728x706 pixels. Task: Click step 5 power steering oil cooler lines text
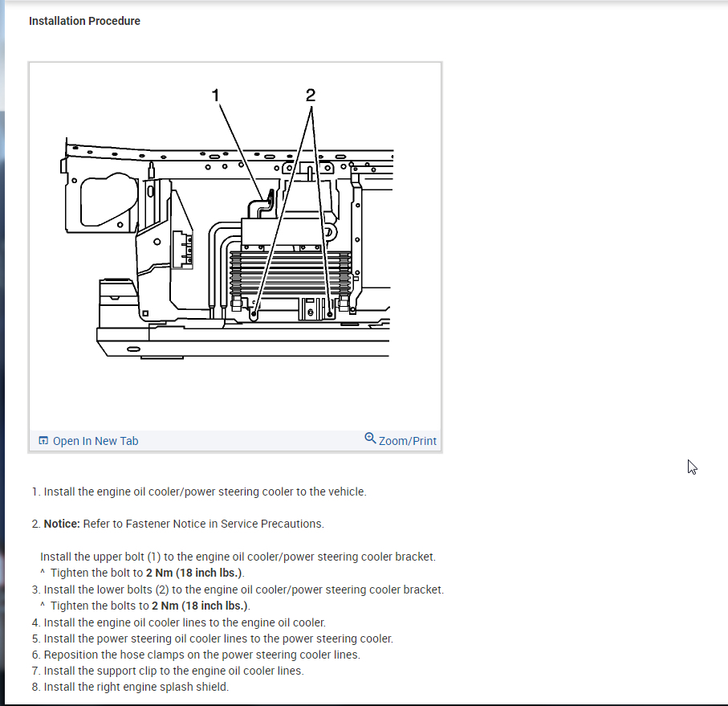[218, 639]
